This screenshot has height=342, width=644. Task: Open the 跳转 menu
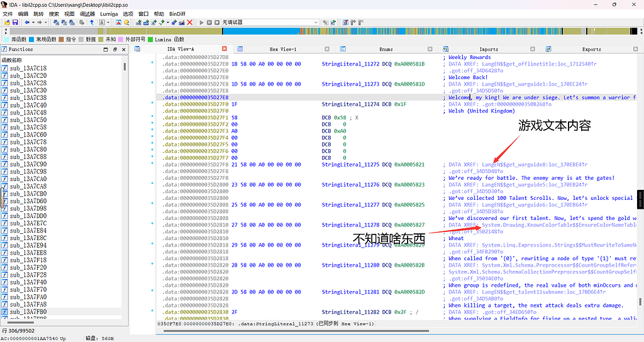tap(38, 14)
